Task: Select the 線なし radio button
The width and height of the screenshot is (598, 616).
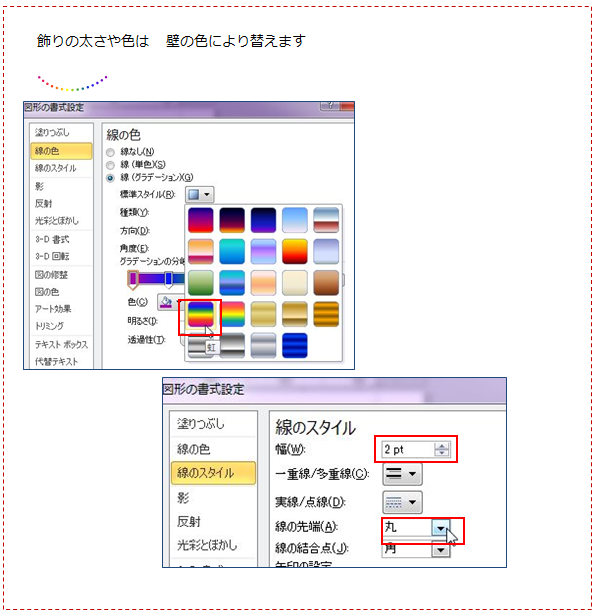Action: (110, 152)
